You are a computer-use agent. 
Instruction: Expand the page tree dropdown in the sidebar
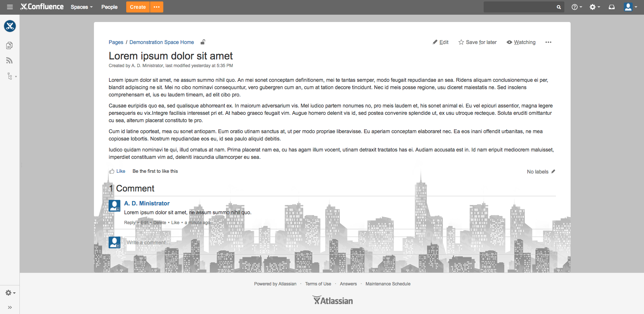11,76
